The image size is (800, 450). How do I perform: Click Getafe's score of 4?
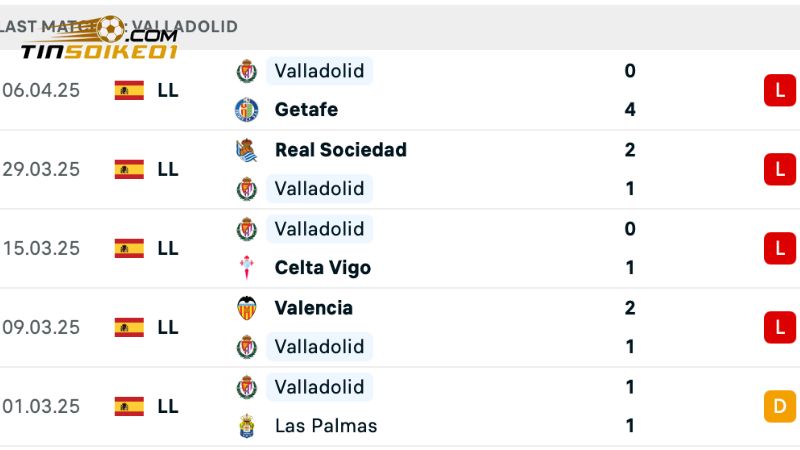pos(630,110)
